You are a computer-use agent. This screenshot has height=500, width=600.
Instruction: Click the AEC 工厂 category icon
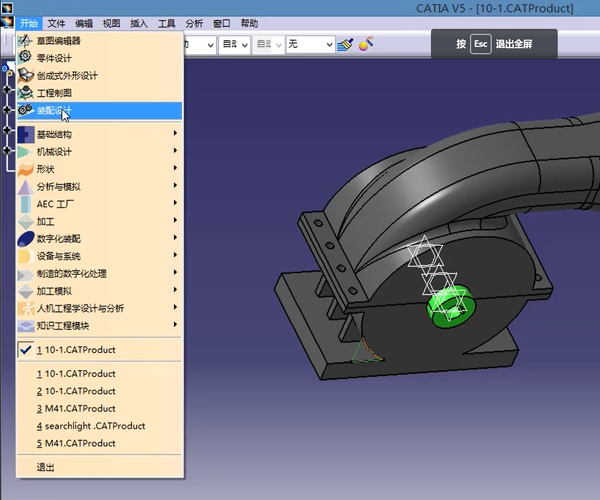point(26,204)
